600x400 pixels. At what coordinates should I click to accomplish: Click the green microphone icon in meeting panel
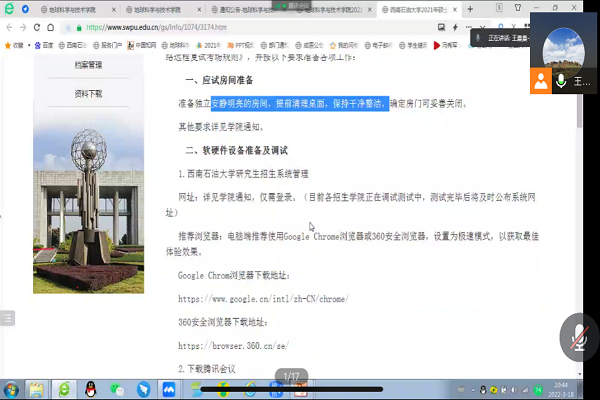(x=561, y=81)
